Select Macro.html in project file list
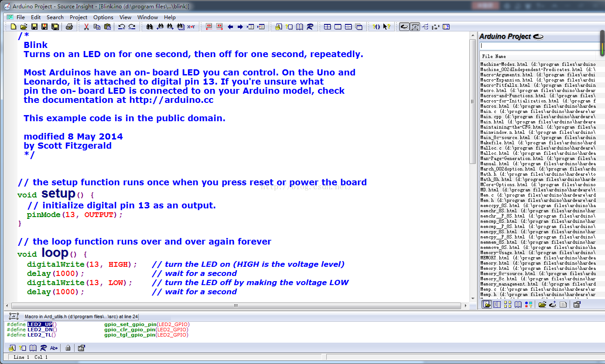This screenshot has height=364, width=605. (x=537, y=90)
